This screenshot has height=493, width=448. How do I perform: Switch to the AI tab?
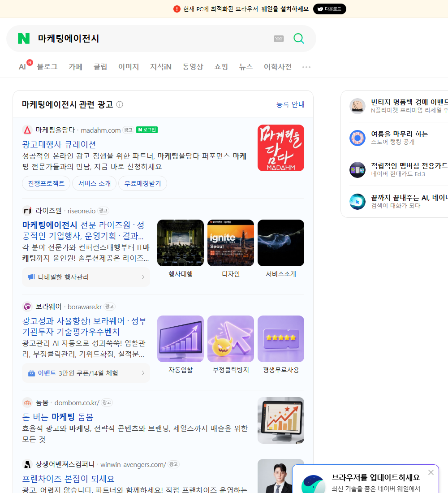22,67
